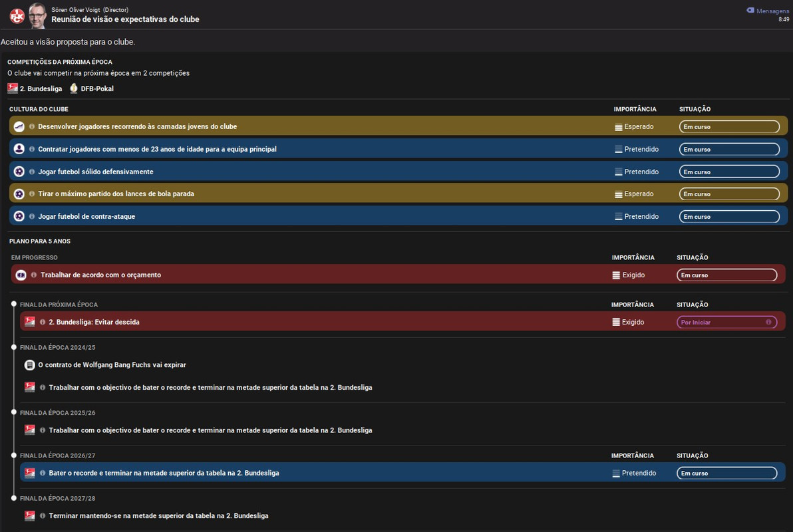The image size is (793, 532).
Task: Click the info icon inside the 'Por Iniciar' status
Action: (768, 322)
